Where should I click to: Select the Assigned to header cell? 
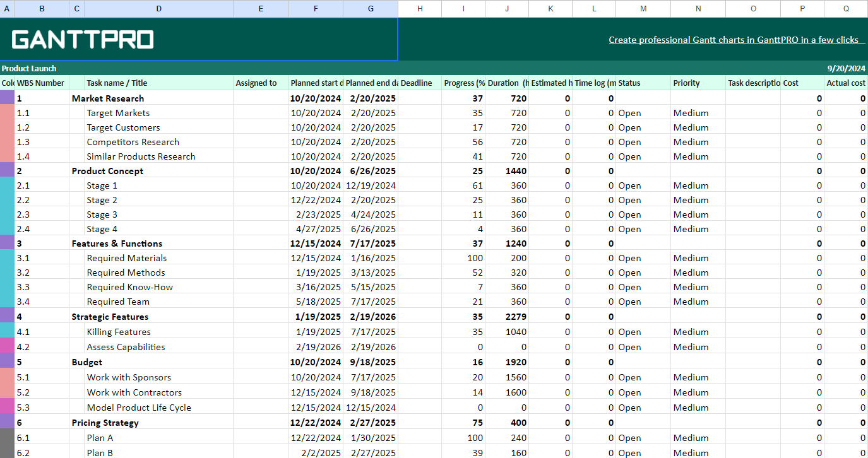(261, 83)
